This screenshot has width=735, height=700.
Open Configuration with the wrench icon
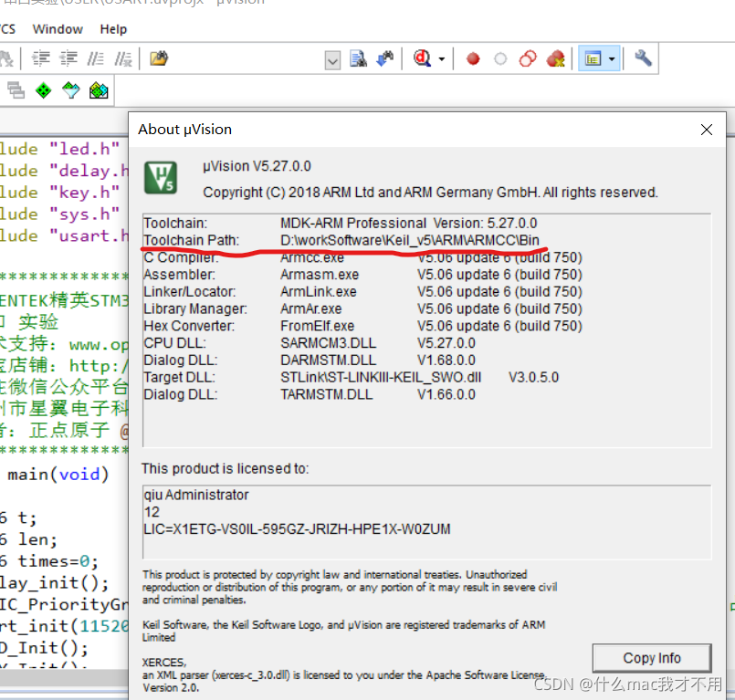(643, 58)
